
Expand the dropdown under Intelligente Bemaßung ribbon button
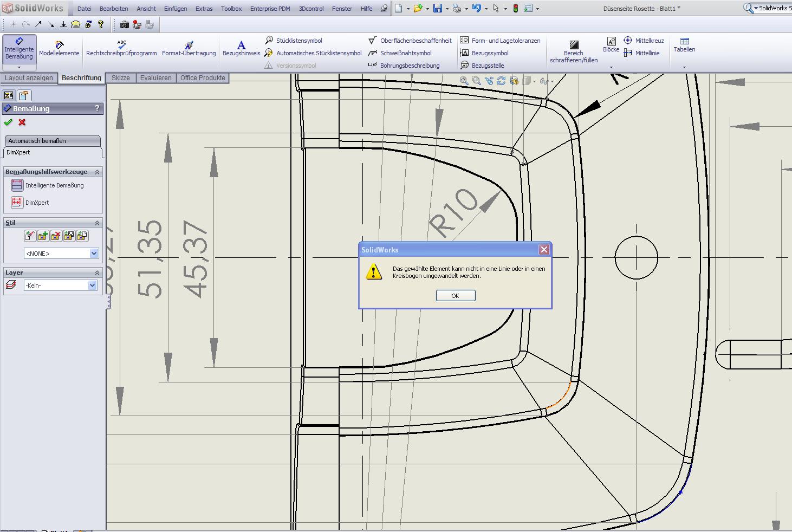(x=19, y=67)
